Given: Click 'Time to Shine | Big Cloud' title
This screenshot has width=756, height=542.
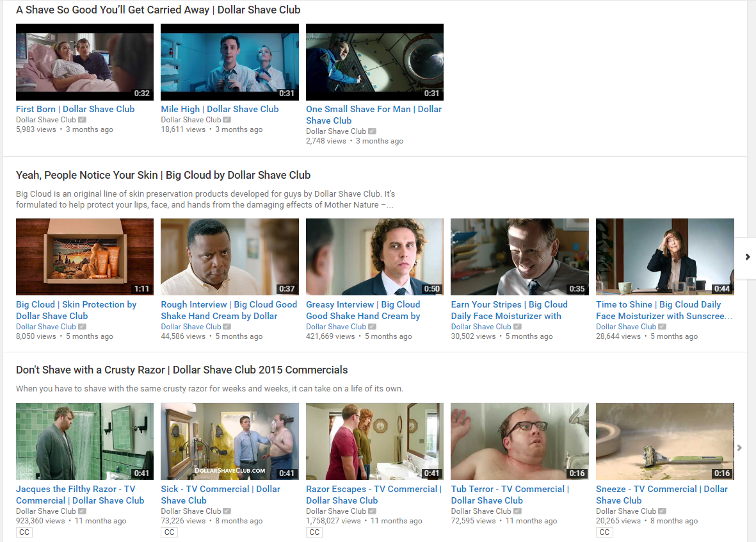Looking at the screenshot, I should 664,310.
